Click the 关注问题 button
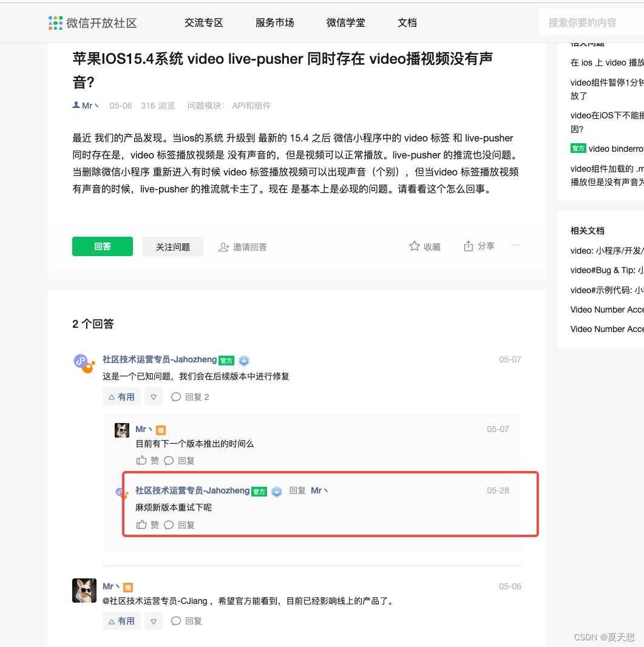This screenshot has height=647, width=644. pyautogui.click(x=173, y=246)
